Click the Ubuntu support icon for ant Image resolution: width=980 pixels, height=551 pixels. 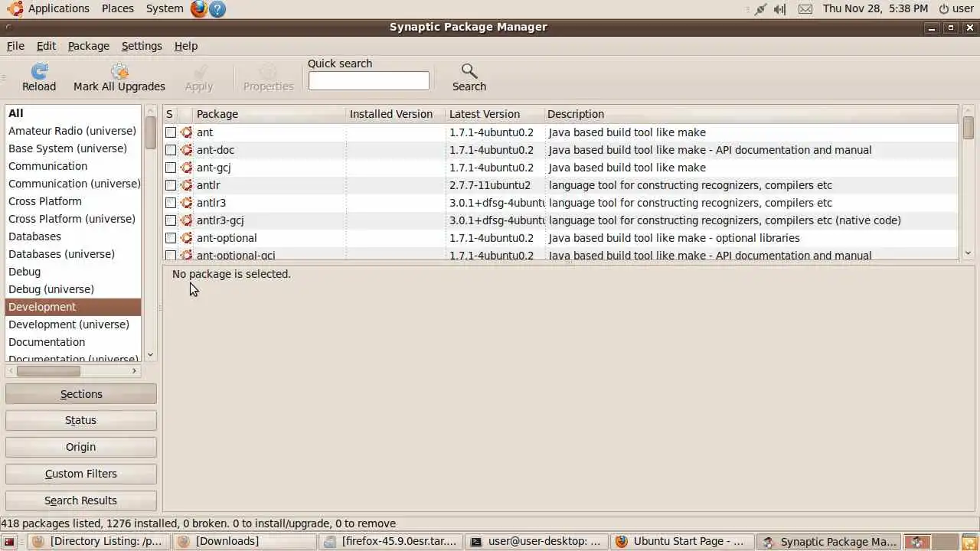coord(186,132)
